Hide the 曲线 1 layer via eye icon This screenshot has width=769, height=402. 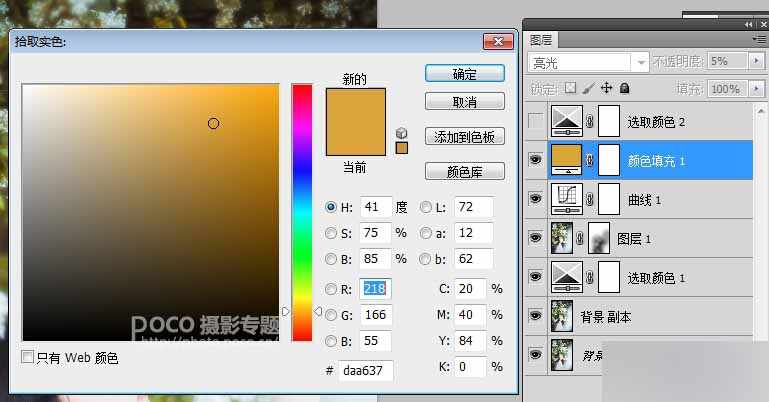click(536, 199)
